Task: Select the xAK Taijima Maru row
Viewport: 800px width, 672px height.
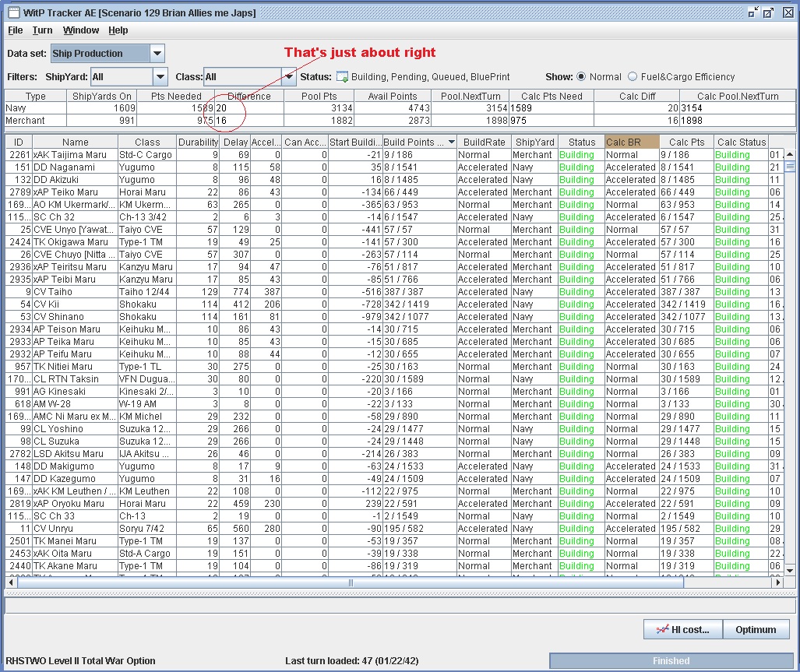Action: (394, 154)
